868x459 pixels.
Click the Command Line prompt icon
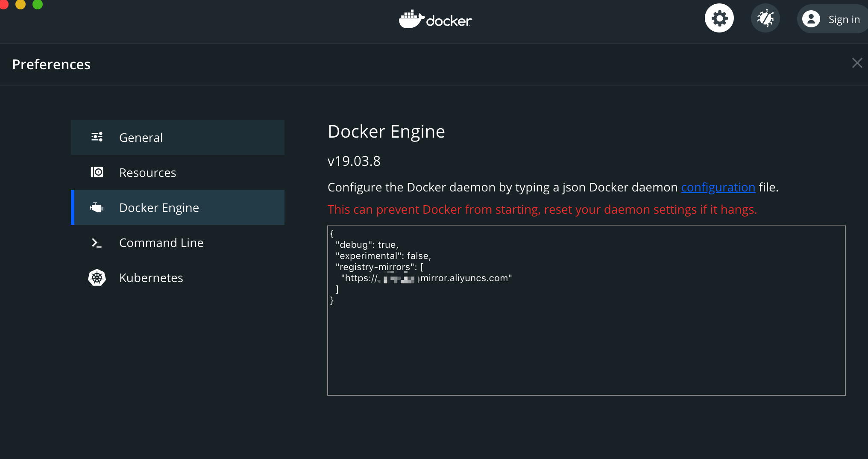[x=97, y=243]
